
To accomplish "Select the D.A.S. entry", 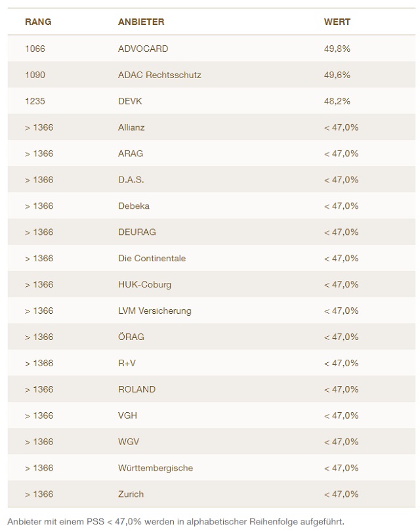I will [x=131, y=180].
